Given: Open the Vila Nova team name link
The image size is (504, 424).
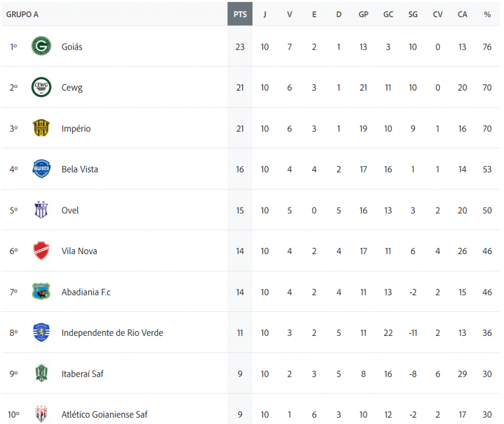Looking at the screenshot, I should point(79,251).
